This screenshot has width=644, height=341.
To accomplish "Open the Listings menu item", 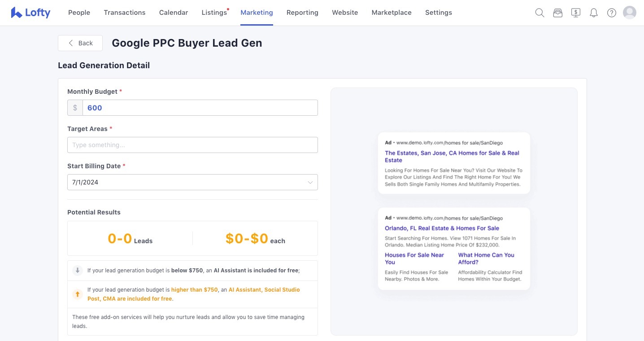I will click(214, 13).
